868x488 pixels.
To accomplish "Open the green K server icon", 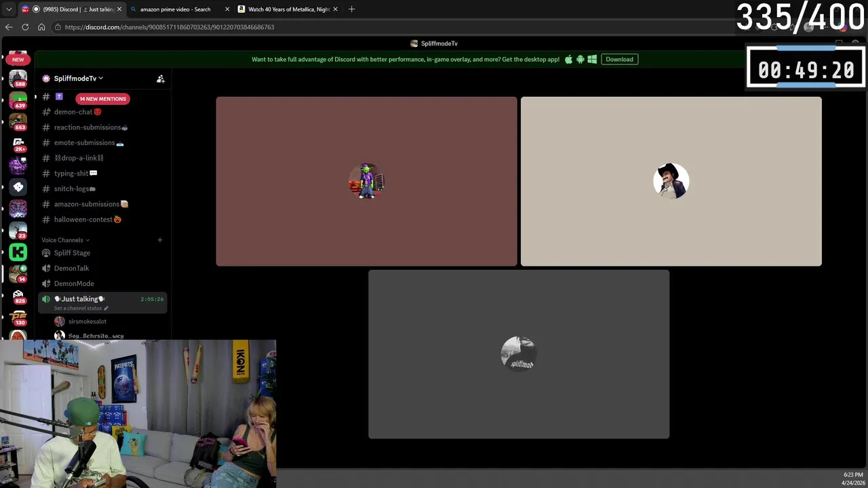I will tap(18, 253).
